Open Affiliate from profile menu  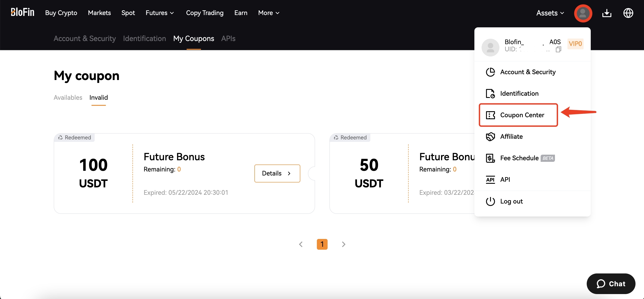pyautogui.click(x=532, y=137)
